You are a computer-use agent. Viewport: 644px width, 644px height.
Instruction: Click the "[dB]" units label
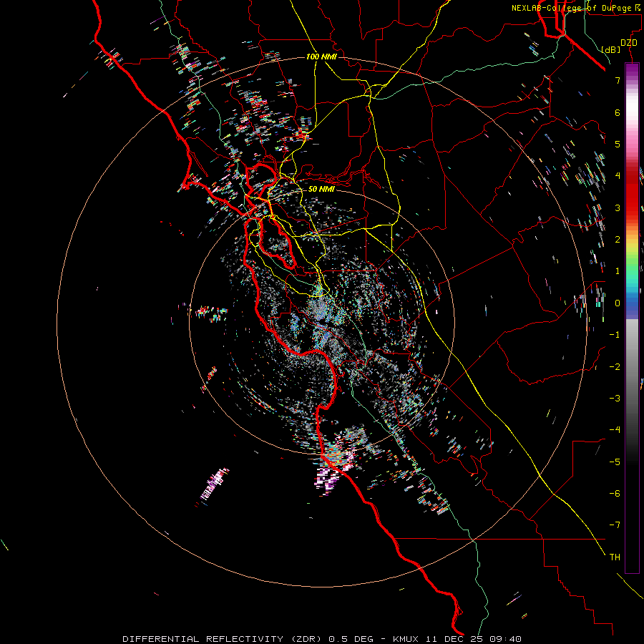pyautogui.click(x=611, y=49)
